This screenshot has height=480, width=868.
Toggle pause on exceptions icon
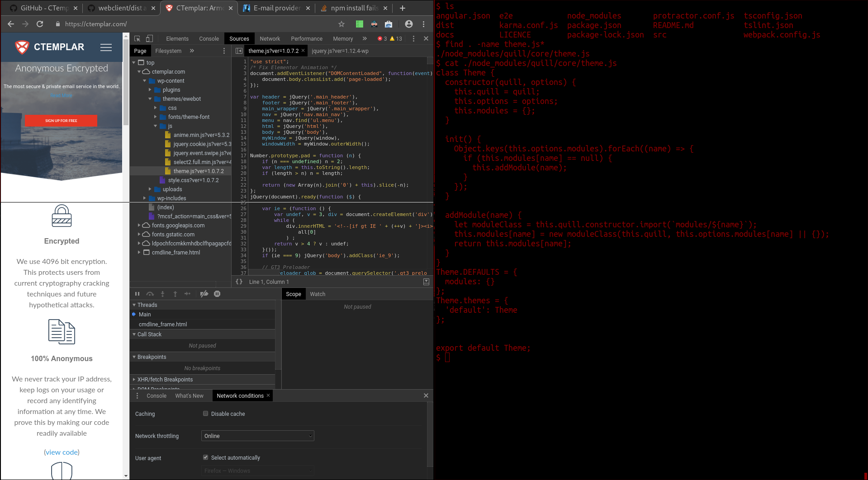point(217,294)
